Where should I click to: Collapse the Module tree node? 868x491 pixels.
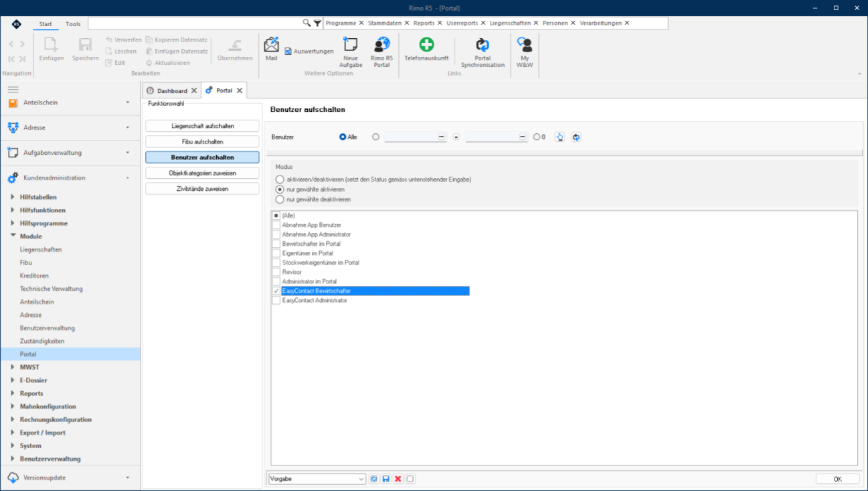coord(13,236)
